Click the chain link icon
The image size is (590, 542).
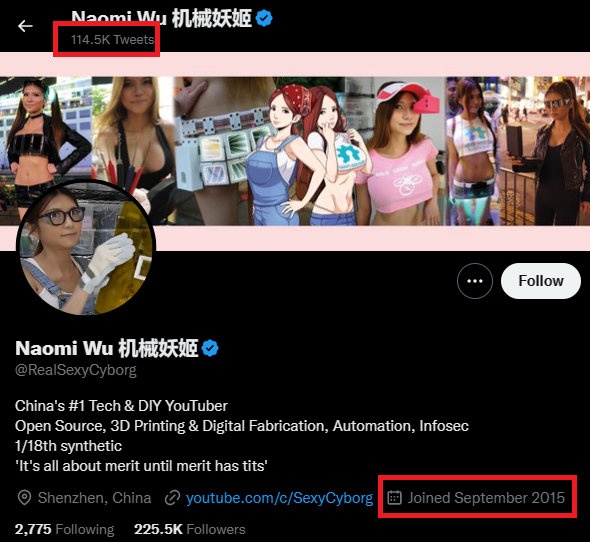click(x=172, y=498)
